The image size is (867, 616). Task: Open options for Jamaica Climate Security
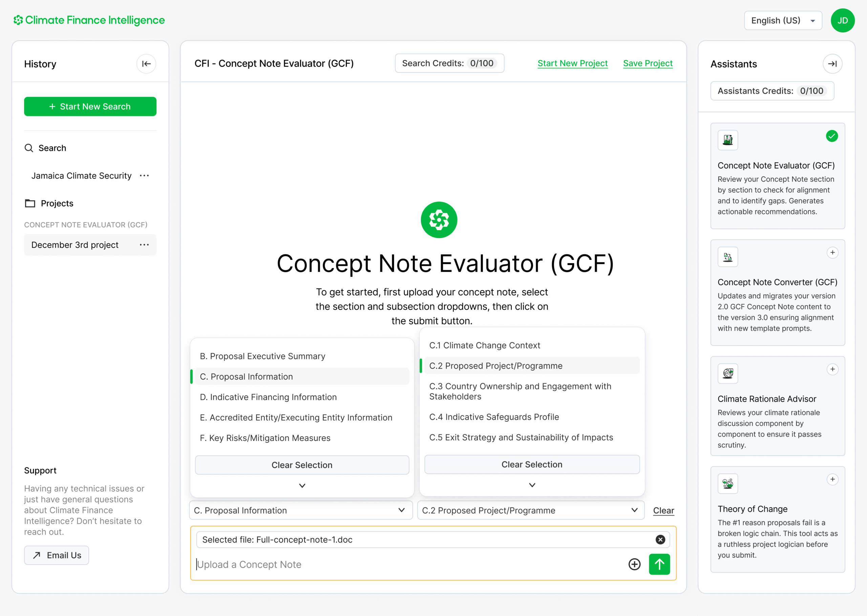144,176
